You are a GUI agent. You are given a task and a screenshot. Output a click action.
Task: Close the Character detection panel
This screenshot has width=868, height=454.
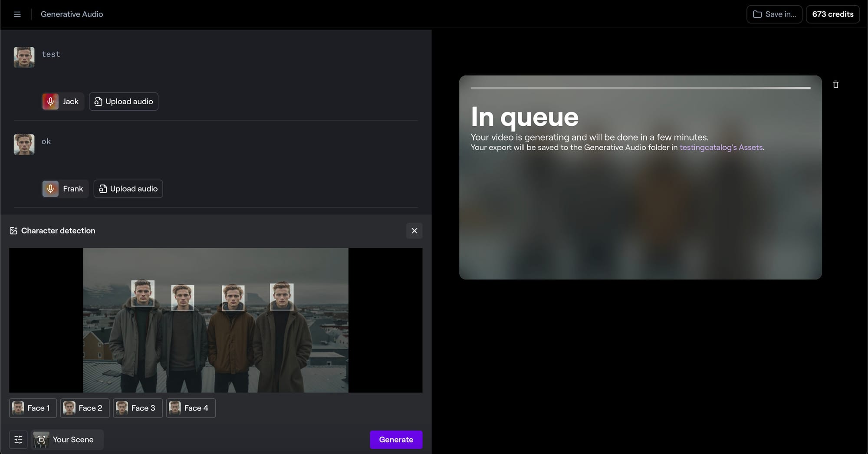[x=414, y=231]
